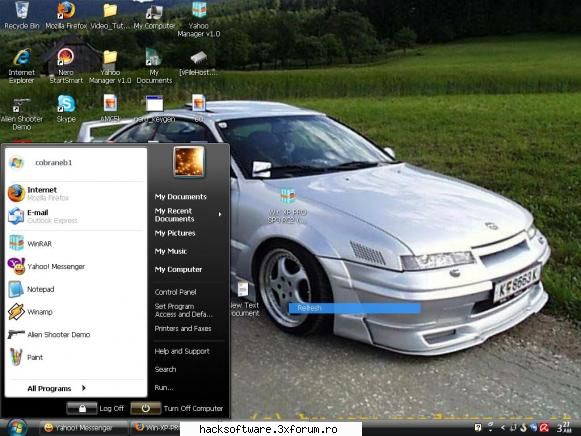Launch Mozilla Firefox from its desktop shortcut
This screenshot has height=436, width=581.
tap(66, 16)
